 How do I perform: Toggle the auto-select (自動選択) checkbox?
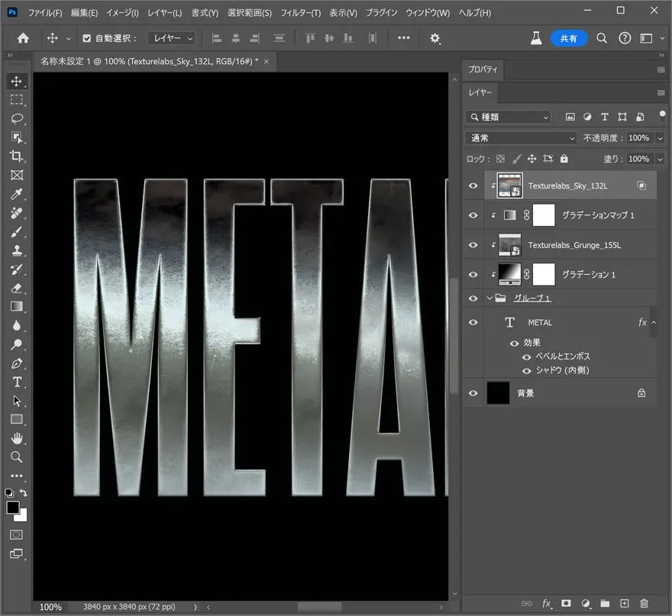pos(87,38)
